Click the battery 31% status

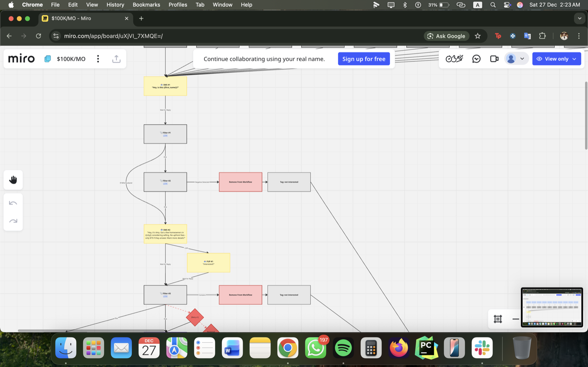click(x=438, y=5)
